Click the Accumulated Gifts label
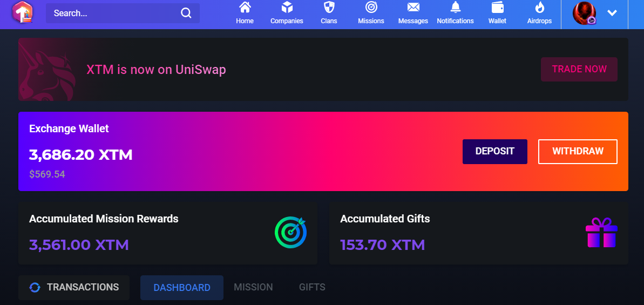 pyautogui.click(x=385, y=219)
